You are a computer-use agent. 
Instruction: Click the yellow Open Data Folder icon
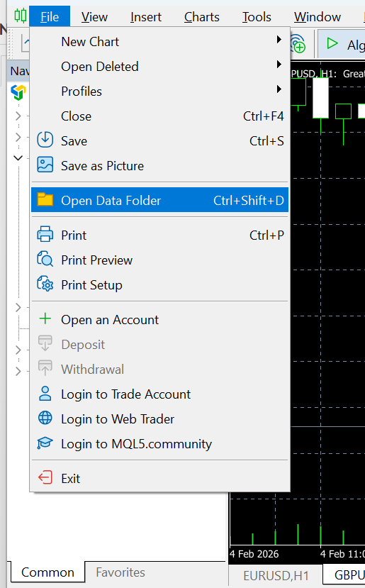click(45, 200)
